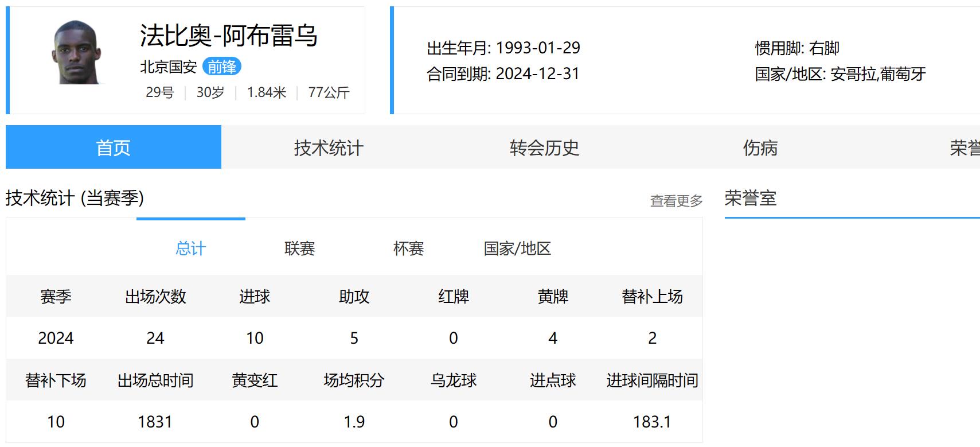Open the partially visible 荣誉 tab
Image resolution: width=980 pixels, height=447 pixels.
click(x=965, y=147)
